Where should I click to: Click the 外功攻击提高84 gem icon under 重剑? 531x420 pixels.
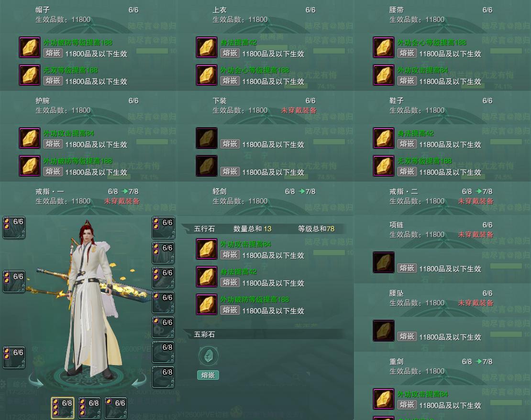click(384, 399)
